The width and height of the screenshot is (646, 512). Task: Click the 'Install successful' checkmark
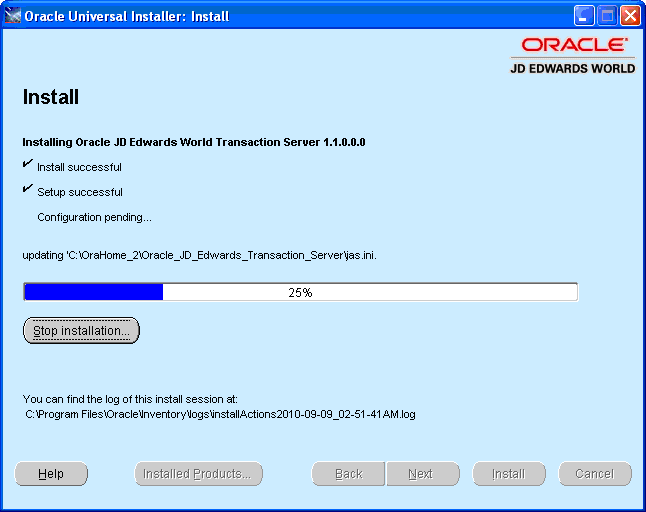(28, 164)
